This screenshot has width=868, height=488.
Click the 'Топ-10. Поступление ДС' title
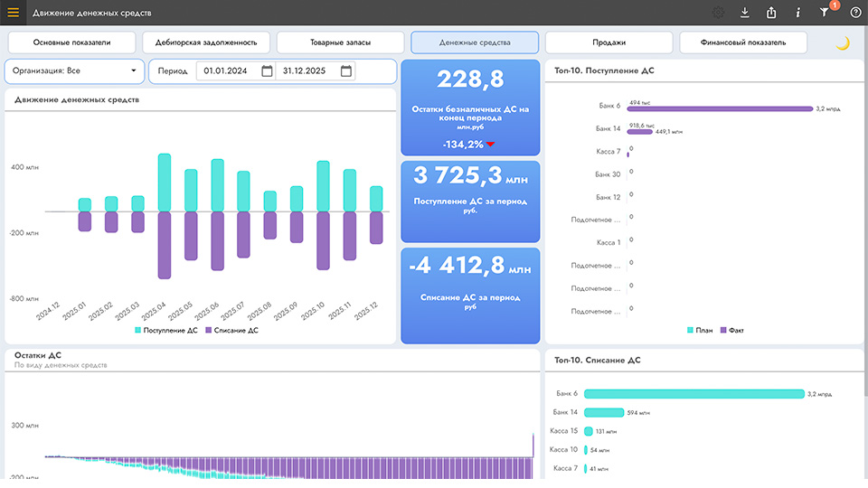coord(604,70)
